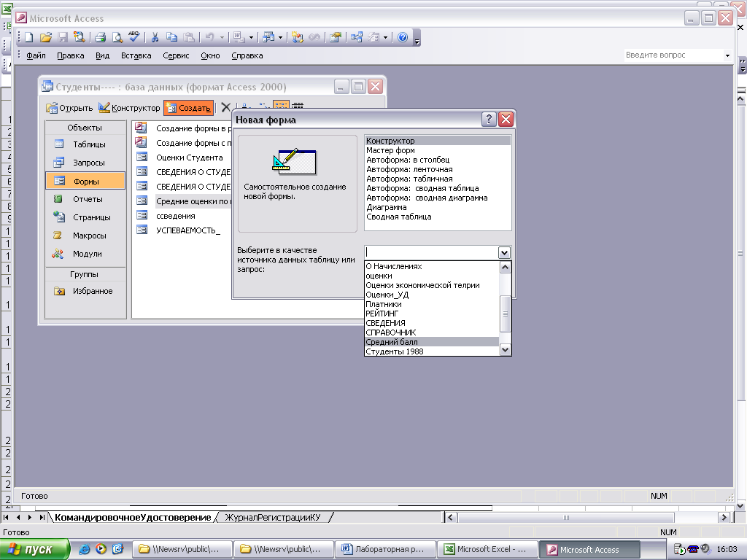The width and height of the screenshot is (747, 560).
Task: Open Microsoft Access Help question icon
Action: pos(403,37)
